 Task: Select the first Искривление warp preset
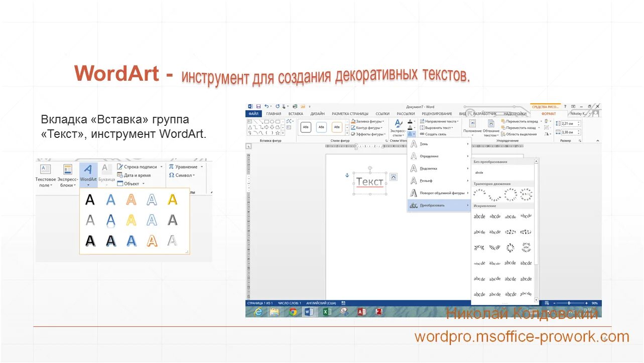coord(480,217)
